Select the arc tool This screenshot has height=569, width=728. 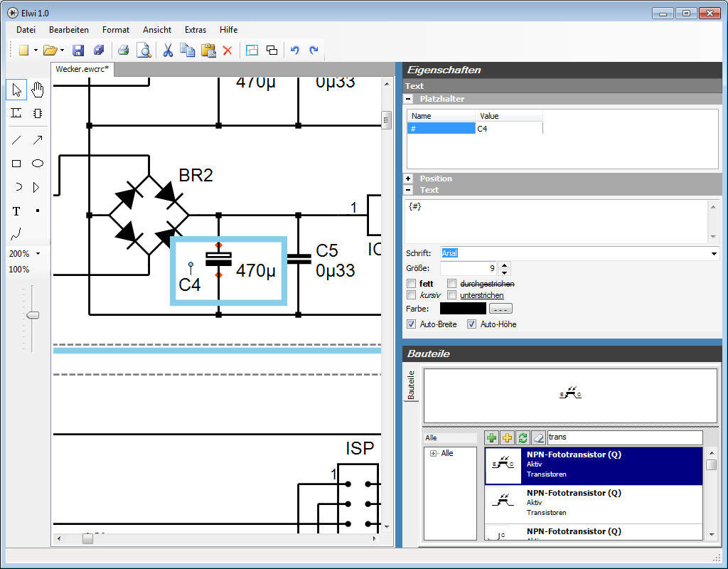point(18,187)
